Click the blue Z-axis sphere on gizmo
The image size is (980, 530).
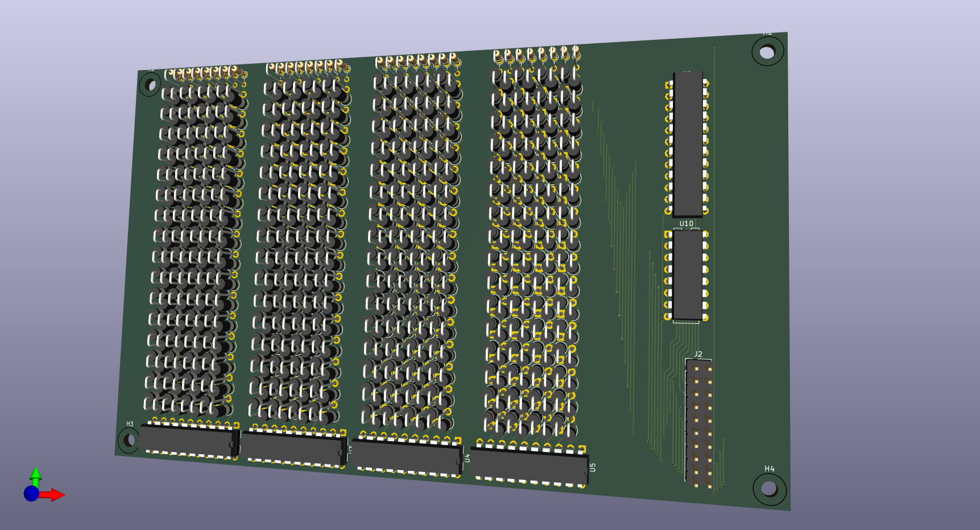(31, 493)
